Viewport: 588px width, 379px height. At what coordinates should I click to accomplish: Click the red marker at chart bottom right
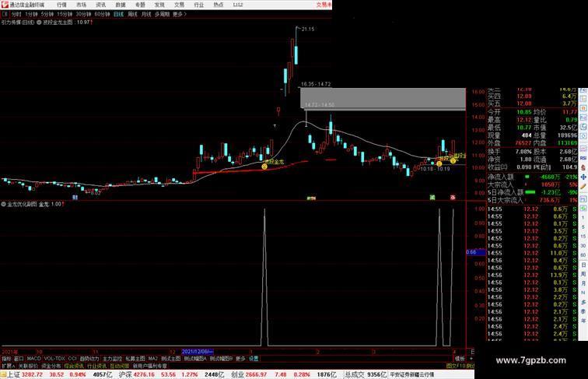pos(453,198)
